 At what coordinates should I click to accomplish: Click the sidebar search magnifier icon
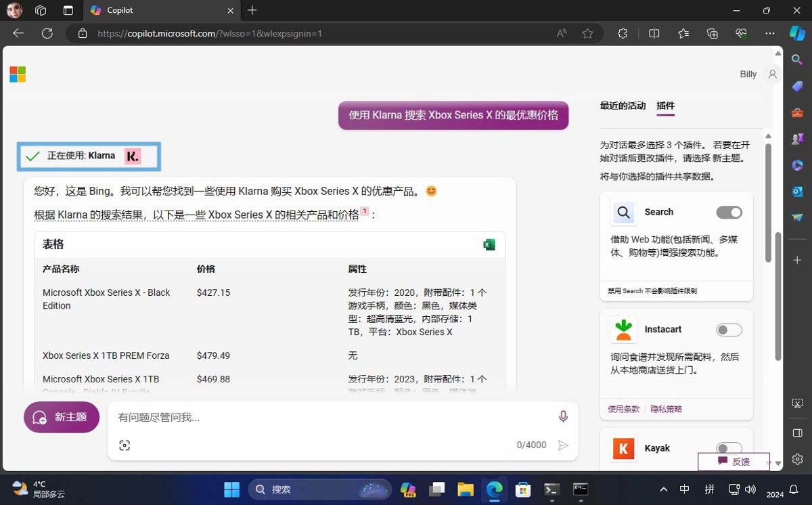coord(797,60)
